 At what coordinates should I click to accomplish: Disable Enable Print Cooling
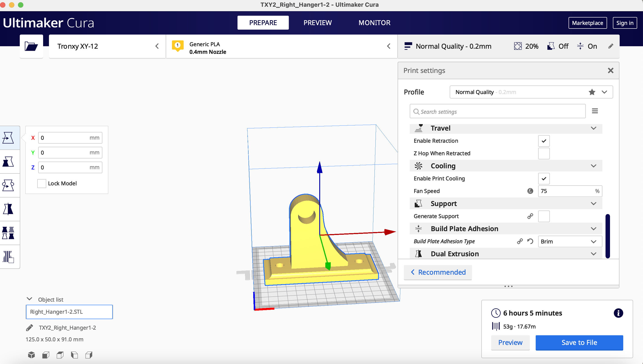click(x=544, y=178)
